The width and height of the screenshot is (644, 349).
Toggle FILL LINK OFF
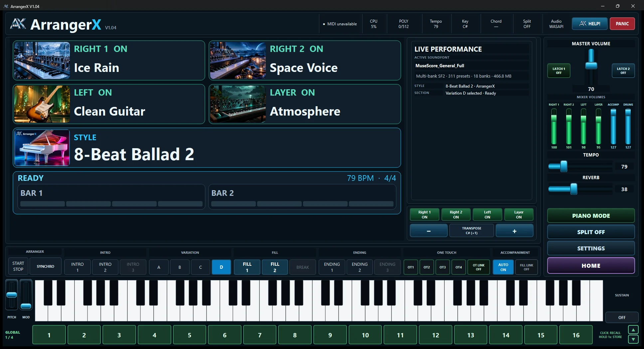tap(526, 267)
